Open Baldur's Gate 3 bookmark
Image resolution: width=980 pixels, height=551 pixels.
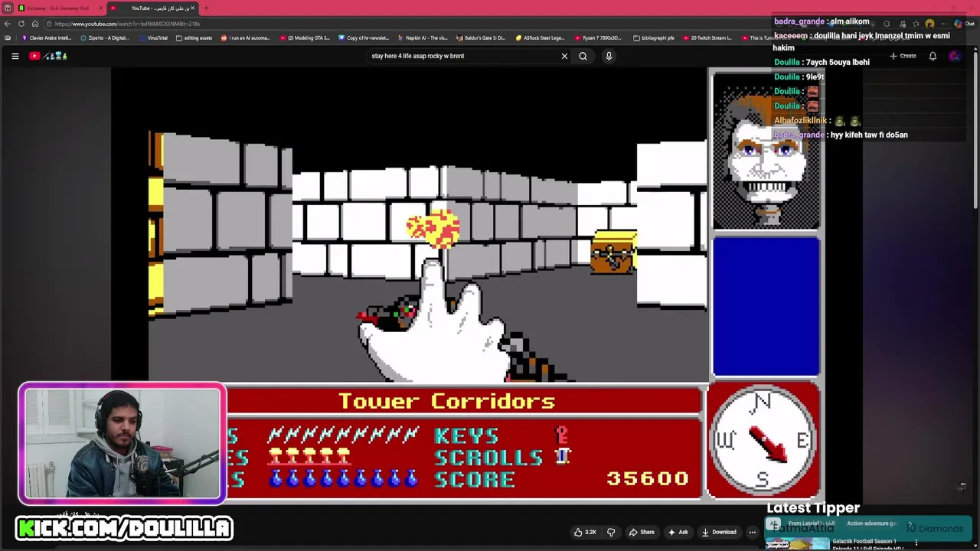click(481, 37)
